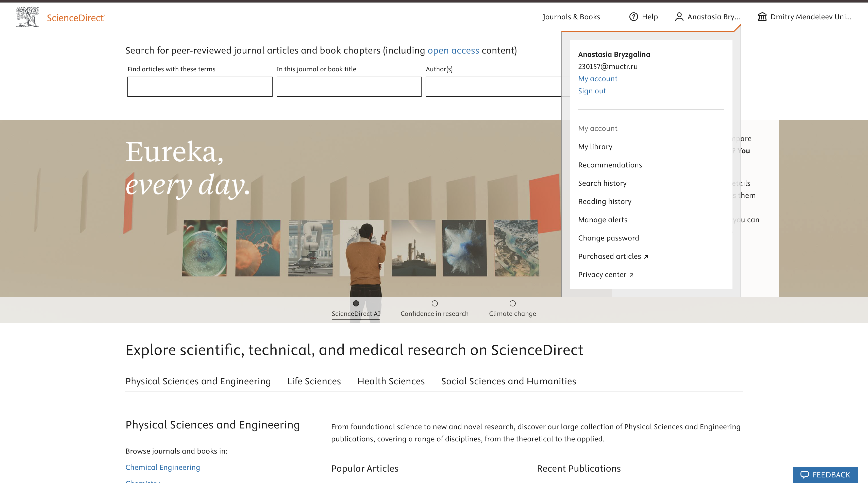Open Search history from account menu
The width and height of the screenshot is (868, 483).
click(602, 183)
